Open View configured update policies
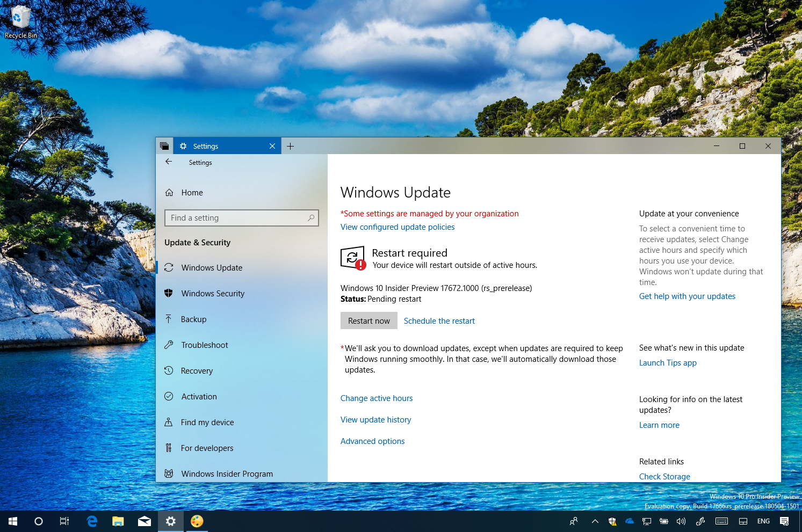This screenshot has width=802, height=532. [398, 227]
